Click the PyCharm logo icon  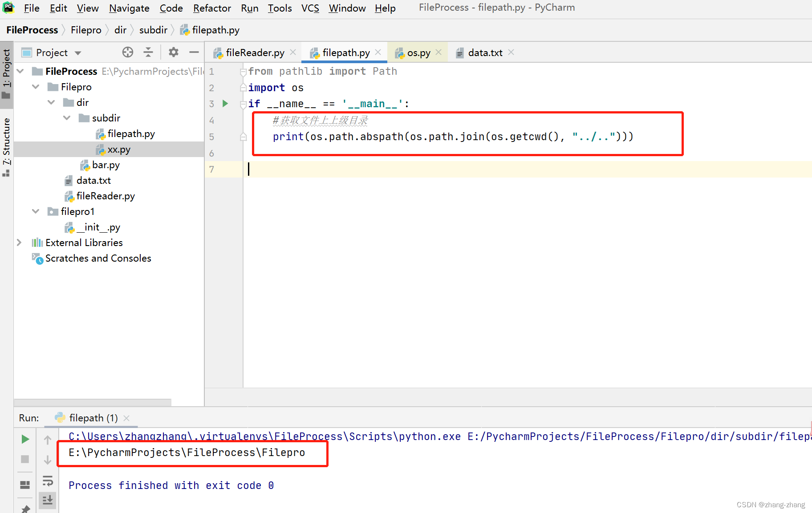coord(8,8)
